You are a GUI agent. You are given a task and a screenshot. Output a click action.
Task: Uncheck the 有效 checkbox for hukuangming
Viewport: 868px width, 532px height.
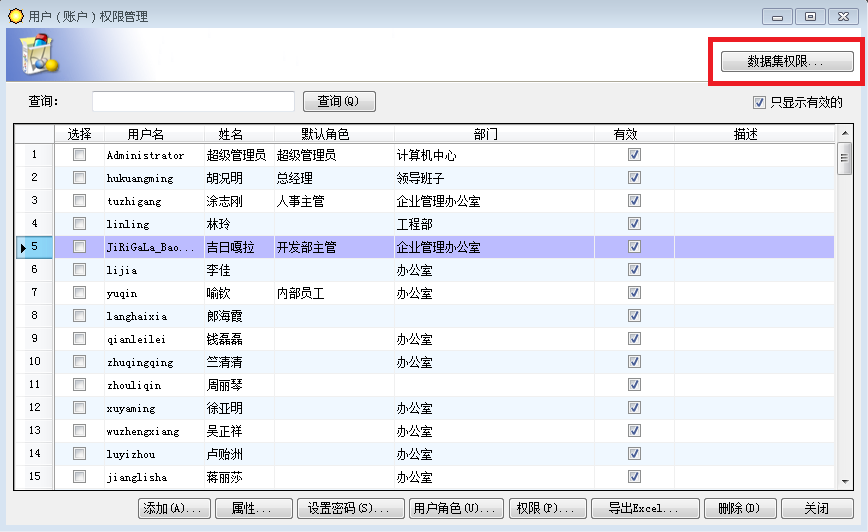pyautogui.click(x=634, y=178)
